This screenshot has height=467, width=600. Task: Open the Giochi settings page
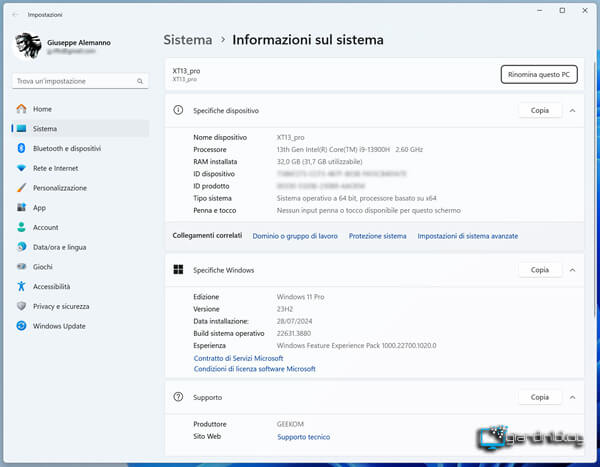[80, 266]
